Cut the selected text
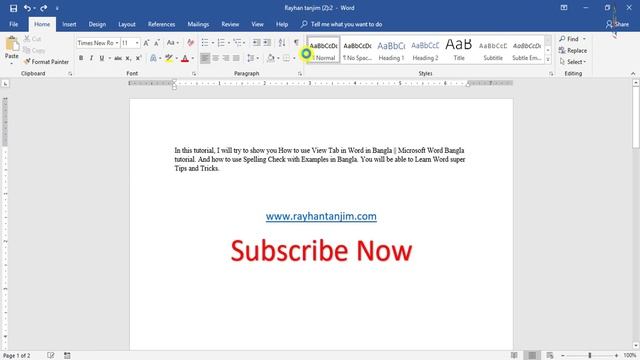This screenshot has width=640, height=360. (x=33, y=39)
